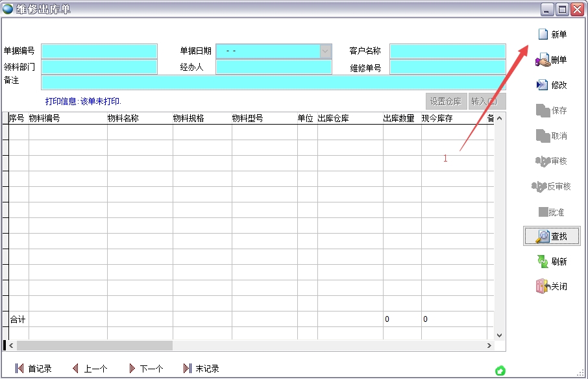The width and height of the screenshot is (588, 379).
Task: Click the horizontal scrollbar right arrow
Action: (x=489, y=346)
